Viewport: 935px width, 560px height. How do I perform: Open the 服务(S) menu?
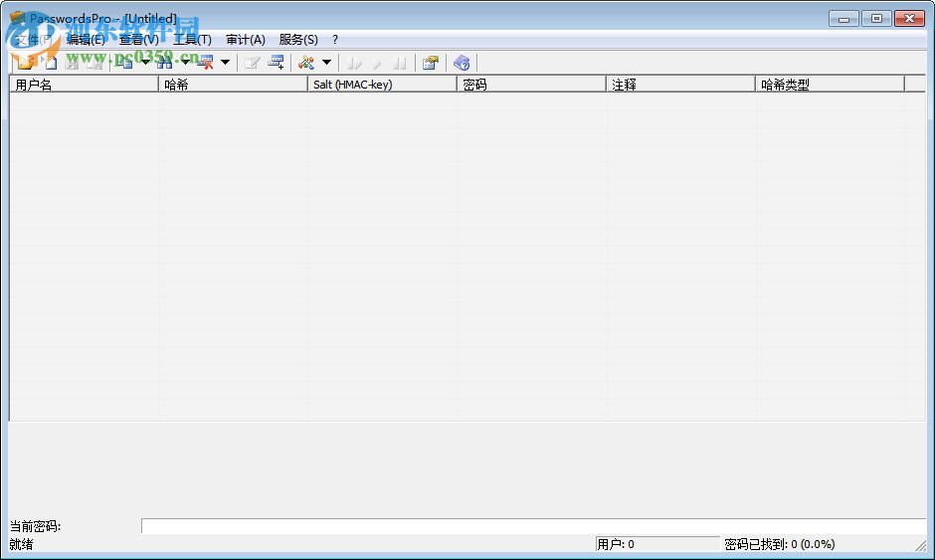298,40
